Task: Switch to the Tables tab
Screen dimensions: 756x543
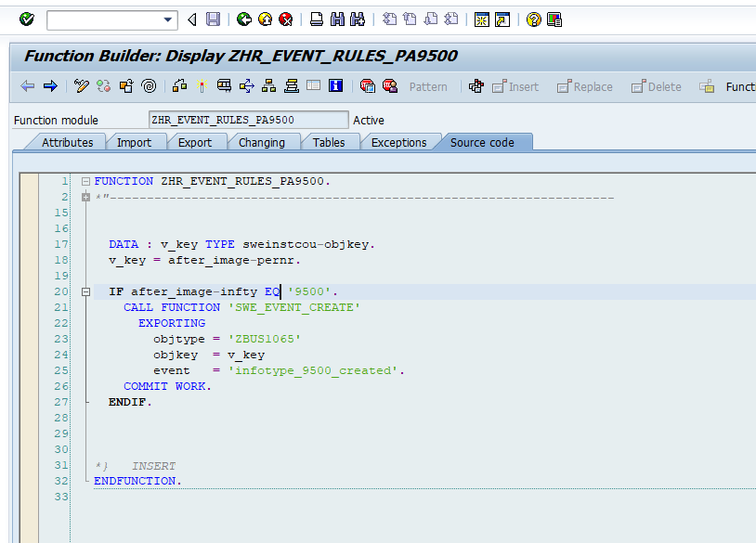Action: (329, 143)
